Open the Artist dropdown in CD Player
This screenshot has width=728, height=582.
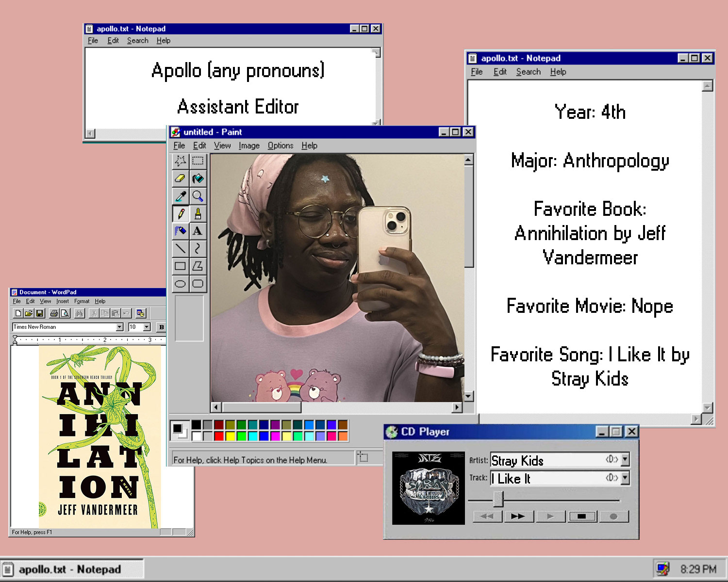pyautogui.click(x=625, y=459)
